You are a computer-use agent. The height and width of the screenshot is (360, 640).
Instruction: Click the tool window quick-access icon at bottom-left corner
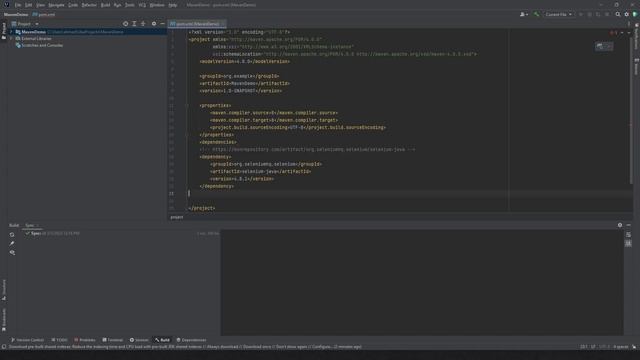coord(4,347)
